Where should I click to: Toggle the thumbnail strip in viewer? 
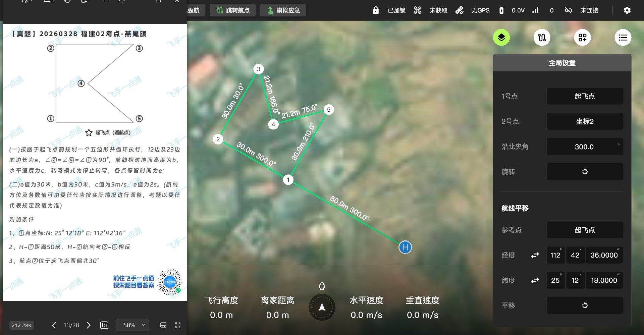click(163, 325)
